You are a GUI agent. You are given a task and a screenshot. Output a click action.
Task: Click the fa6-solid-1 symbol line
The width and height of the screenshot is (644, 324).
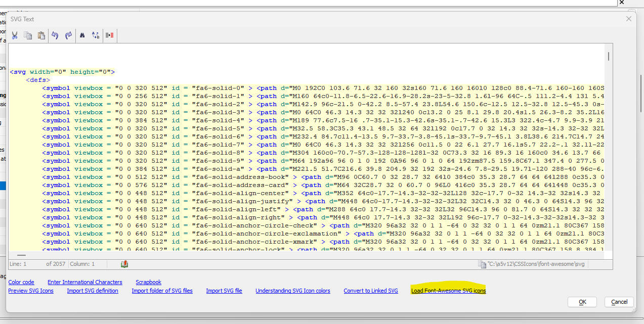(x=323, y=96)
